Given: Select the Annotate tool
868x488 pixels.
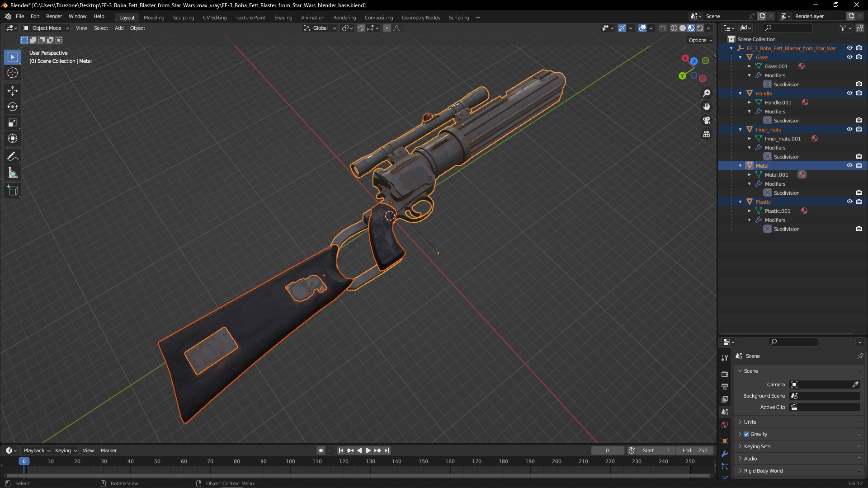Looking at the screenshot, I should (x=13, y=157).
